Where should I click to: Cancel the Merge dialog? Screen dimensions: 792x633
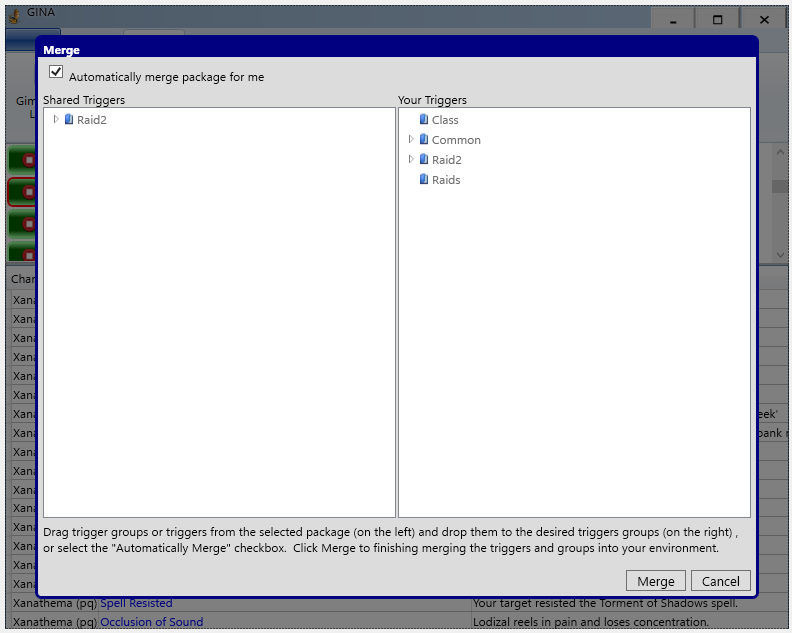click(720, 581)
